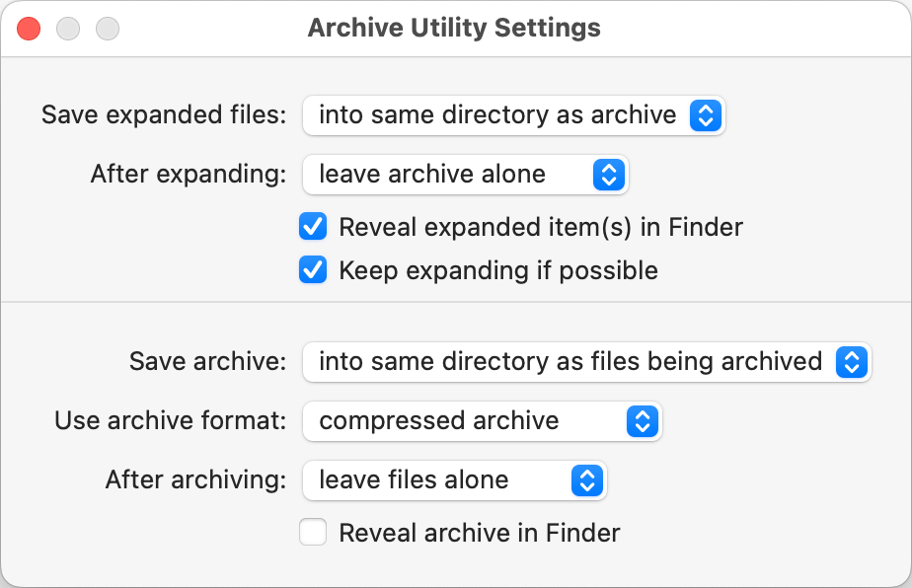The image size is (912, 588).
Task: Open the "into same directory as archive" dropdown
Action: tap(497, 115)
